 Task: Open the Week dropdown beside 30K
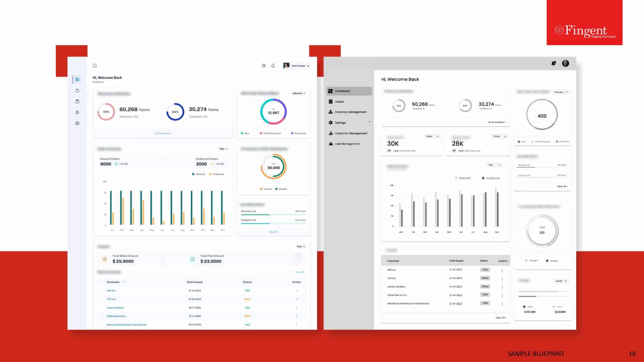click(x=432, y=136)
